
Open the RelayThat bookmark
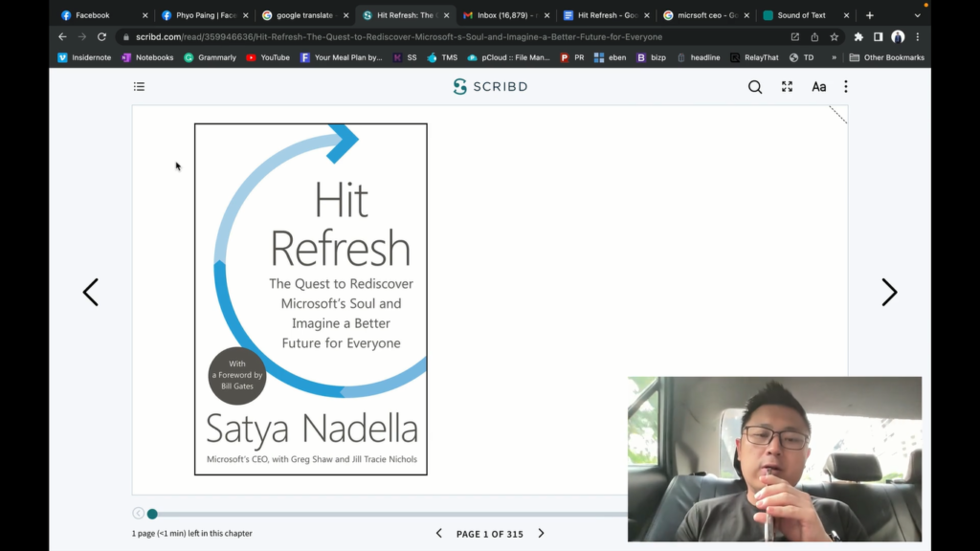[x=754, y=57]
